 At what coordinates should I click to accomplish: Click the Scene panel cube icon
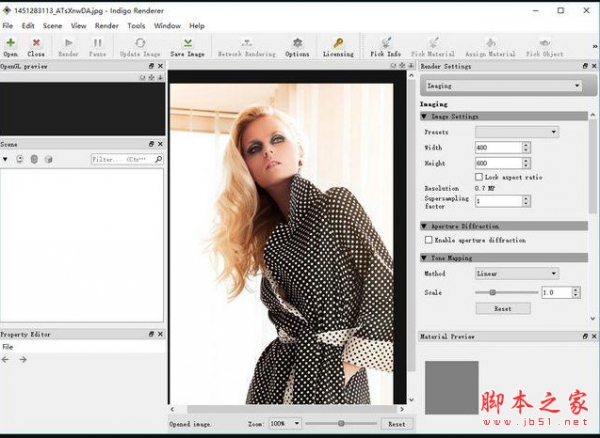(x=48, y=159)
